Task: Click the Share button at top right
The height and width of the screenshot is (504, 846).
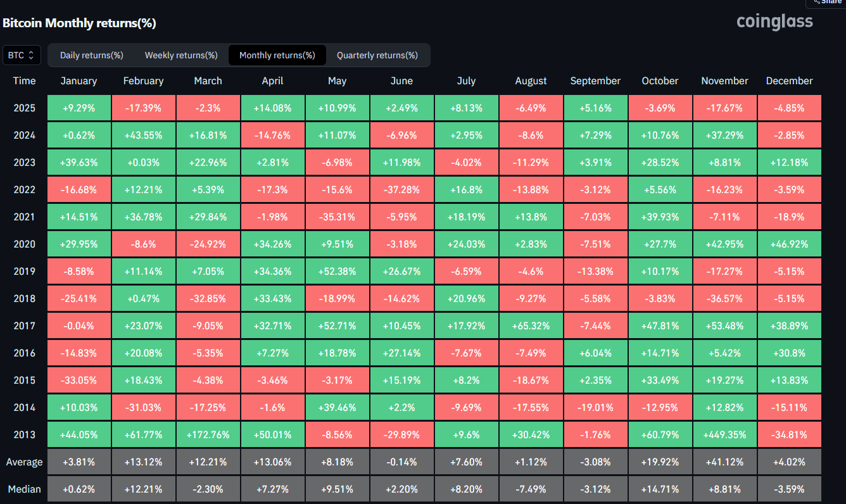Action: [830, 2]
